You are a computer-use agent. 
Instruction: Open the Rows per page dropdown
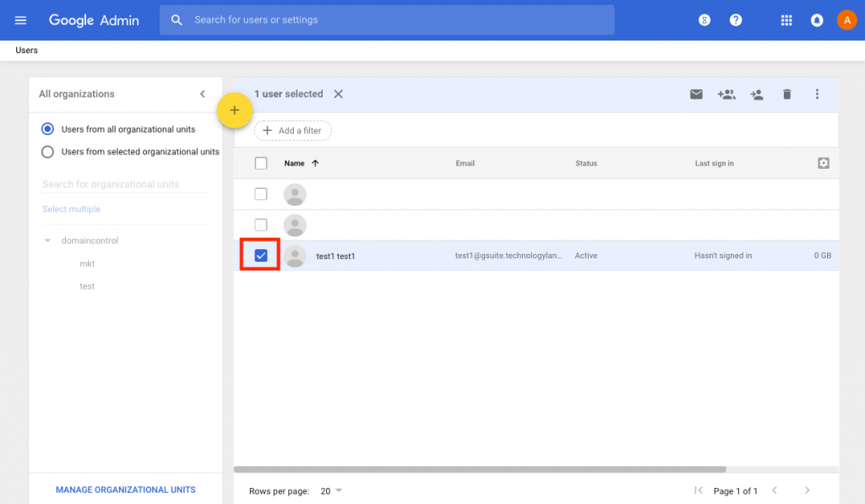coord(329,490)
